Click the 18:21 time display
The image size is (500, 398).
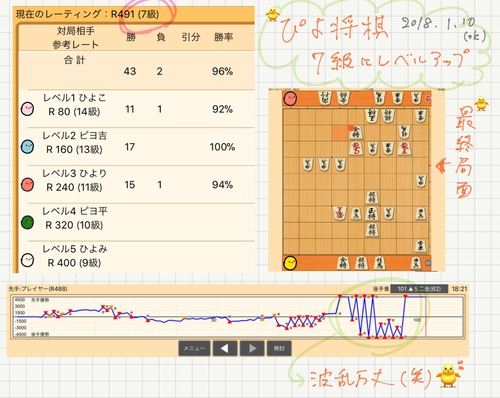(x=459, y=289)
